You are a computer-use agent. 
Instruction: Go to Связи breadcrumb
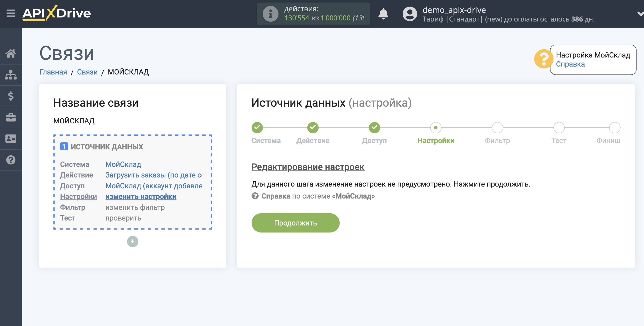tap(87, 72)
